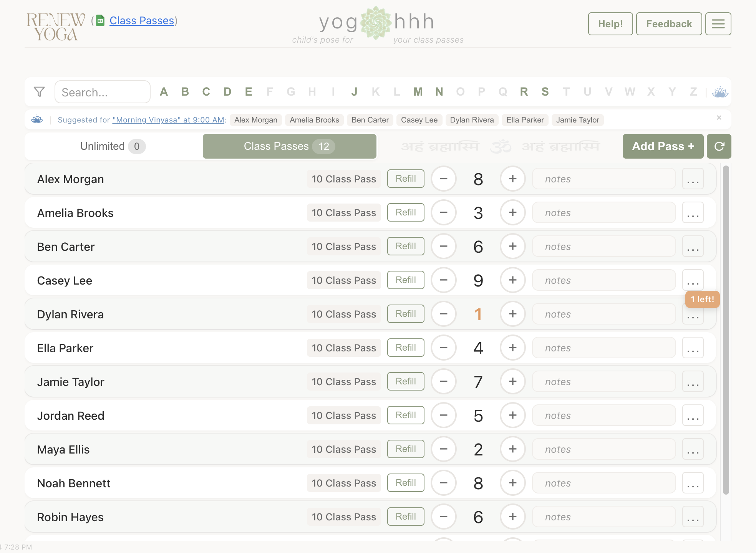
Task: Decrease Jordan Reed's class count
Action: point(444,416)
